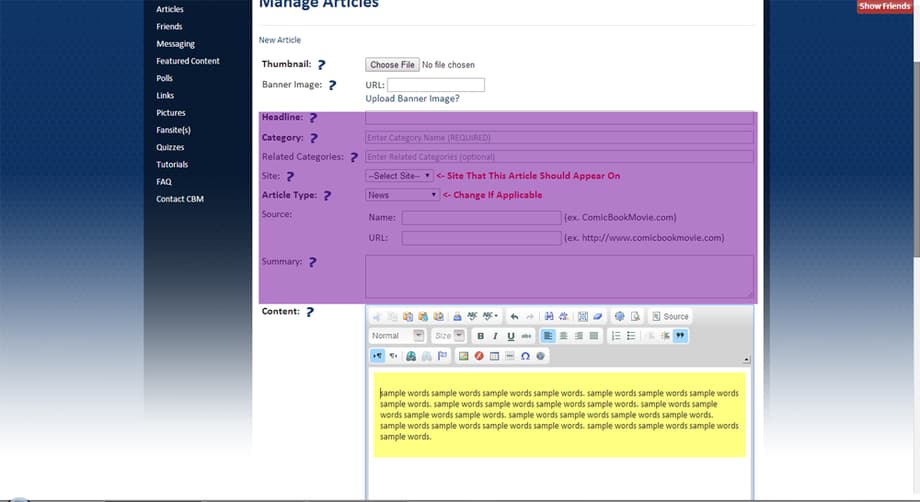Open Messaging in the sidebar menu
Viewport: 920px width, 502px height.
(x=175, y=44)
